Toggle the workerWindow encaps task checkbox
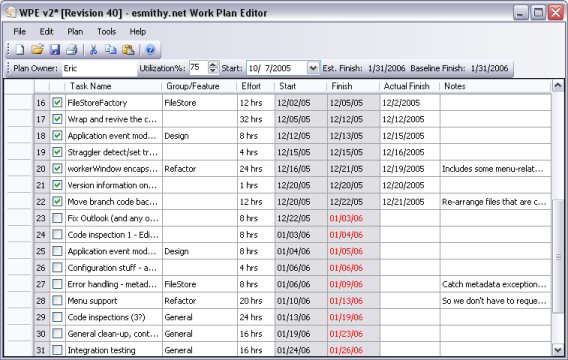 pyautogui.click(x=57, y=168)
